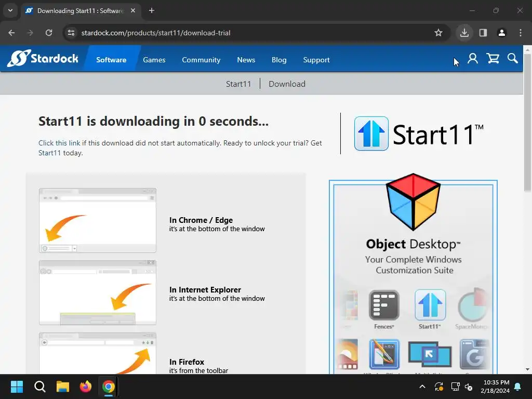Click the Download sub-navigation link

click(x=287, y=84)
